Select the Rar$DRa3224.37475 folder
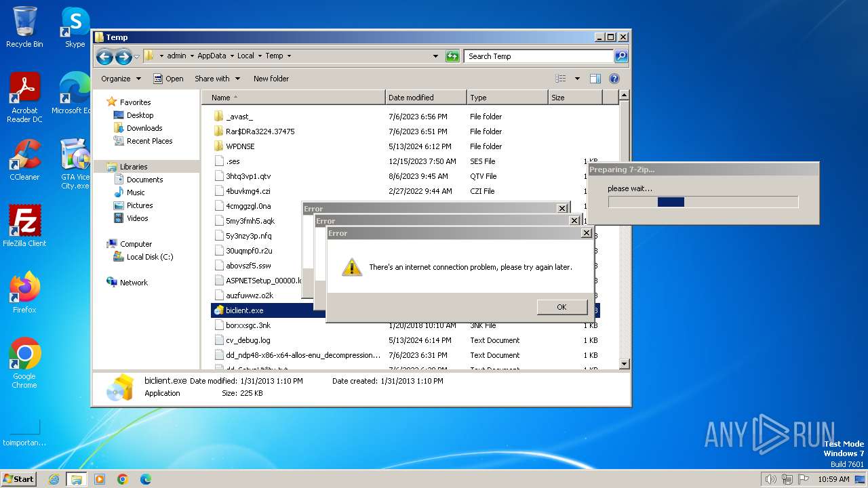 click(254, 131)
